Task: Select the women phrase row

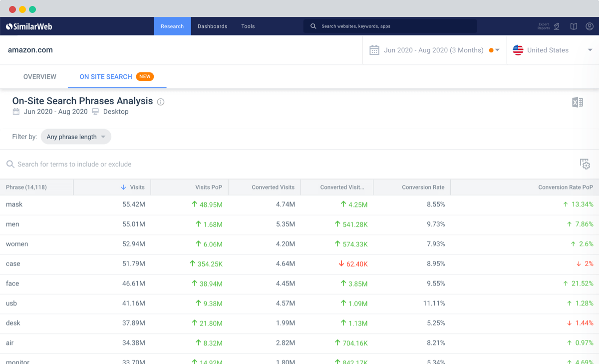Action: coord(299,244)
